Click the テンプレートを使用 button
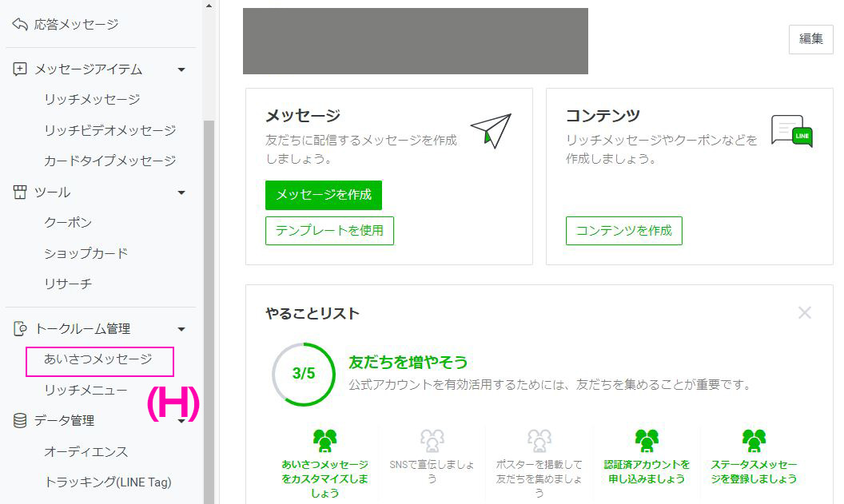 [329, 231]
